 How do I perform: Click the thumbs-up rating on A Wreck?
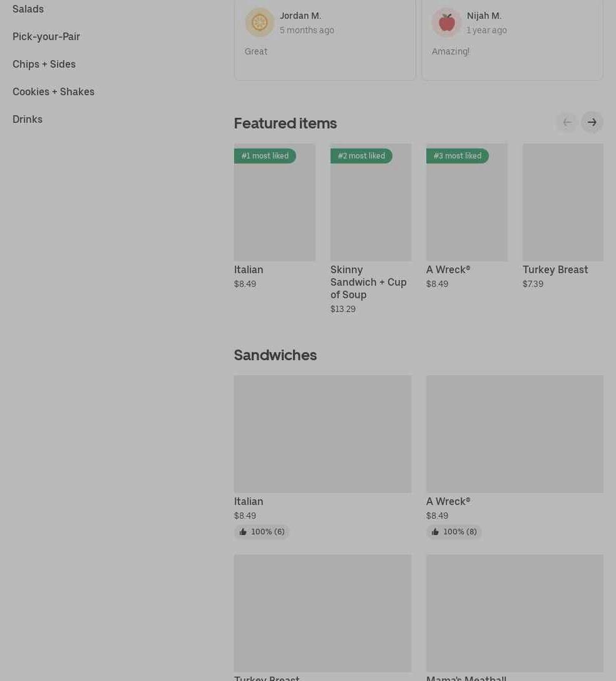(454, 532)
